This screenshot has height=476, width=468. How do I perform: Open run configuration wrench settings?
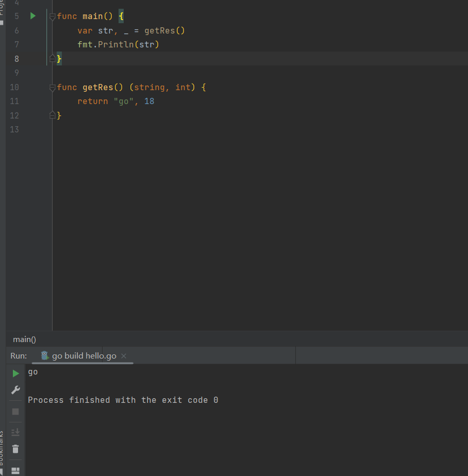pos(15,390)
